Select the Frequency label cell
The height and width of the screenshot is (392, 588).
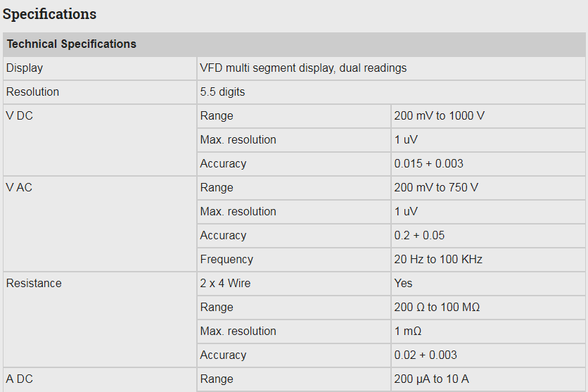coord(226,260)
